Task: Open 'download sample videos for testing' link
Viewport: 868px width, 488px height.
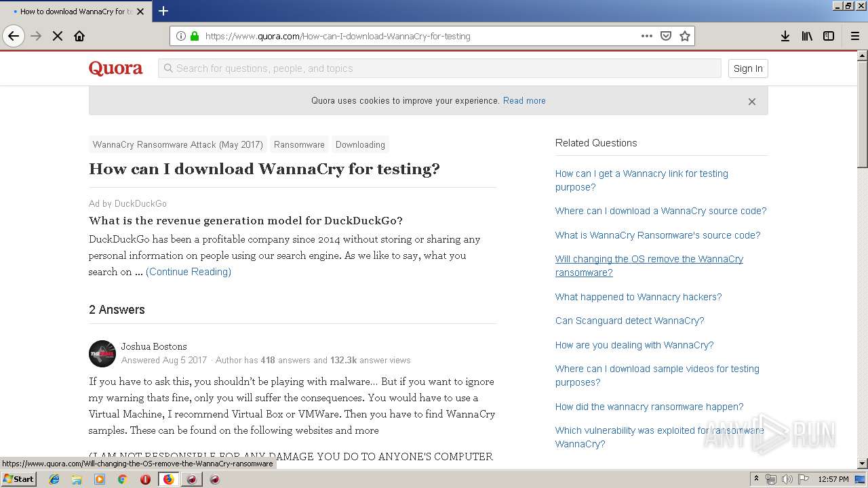Action: point(657,375)
